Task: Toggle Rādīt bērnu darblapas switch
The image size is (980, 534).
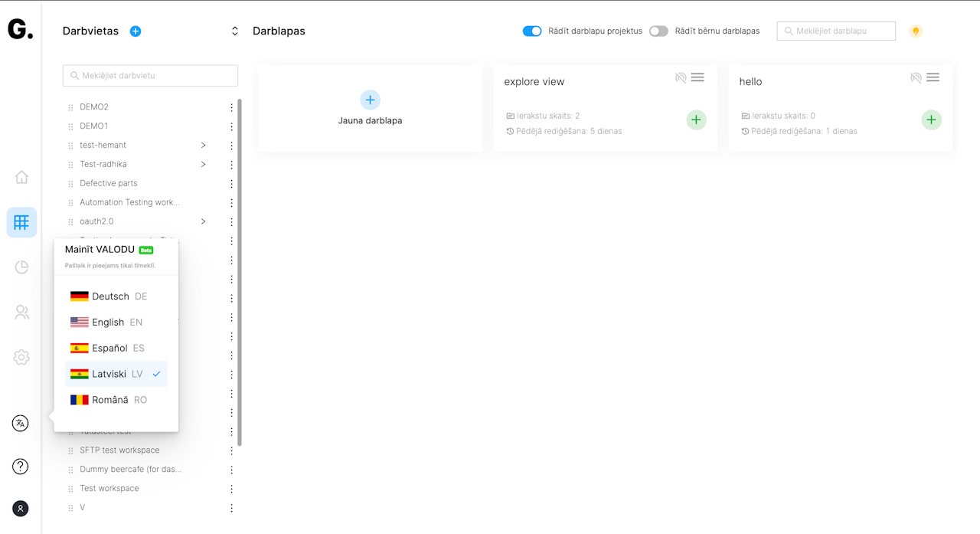Action: 658,31
